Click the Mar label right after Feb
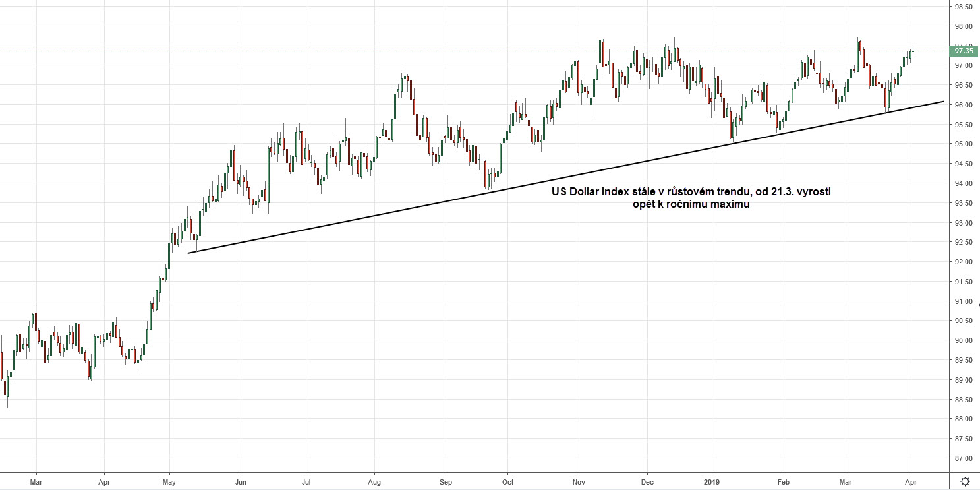 [x=846, y=481]
